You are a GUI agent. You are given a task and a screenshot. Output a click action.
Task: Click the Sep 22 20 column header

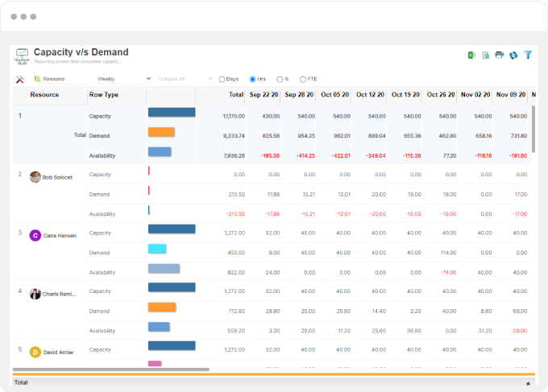point(264,95)
